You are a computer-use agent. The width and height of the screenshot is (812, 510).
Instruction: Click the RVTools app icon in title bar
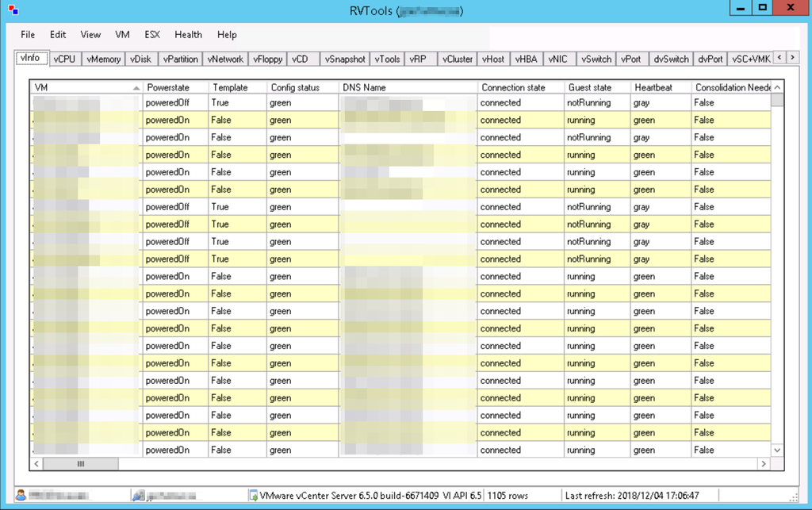pyautogui.click(x=13, y=10)
